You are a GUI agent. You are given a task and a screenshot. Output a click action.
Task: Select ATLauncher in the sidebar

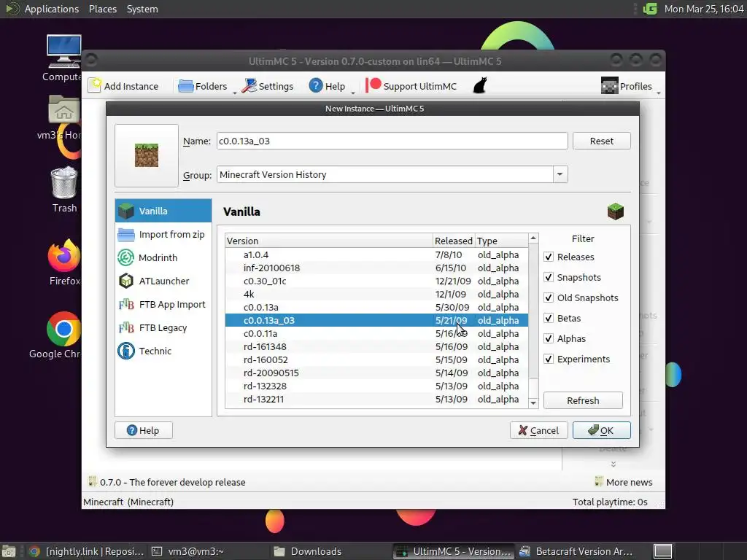click(x=163, y=281)
